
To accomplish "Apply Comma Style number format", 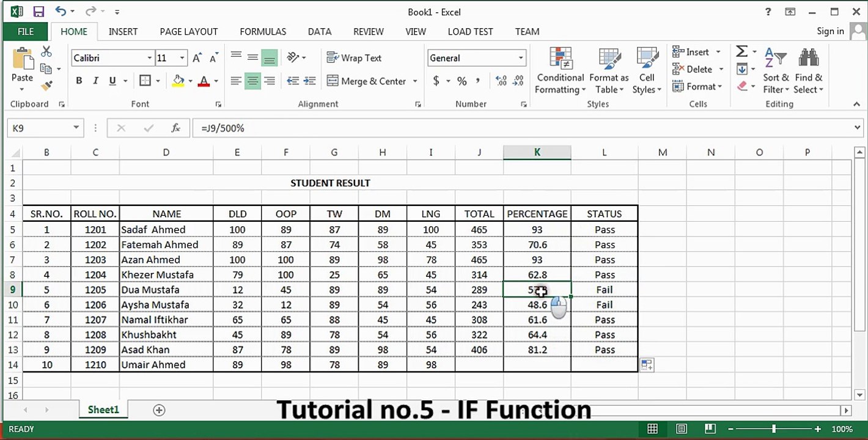I will 477,81.
